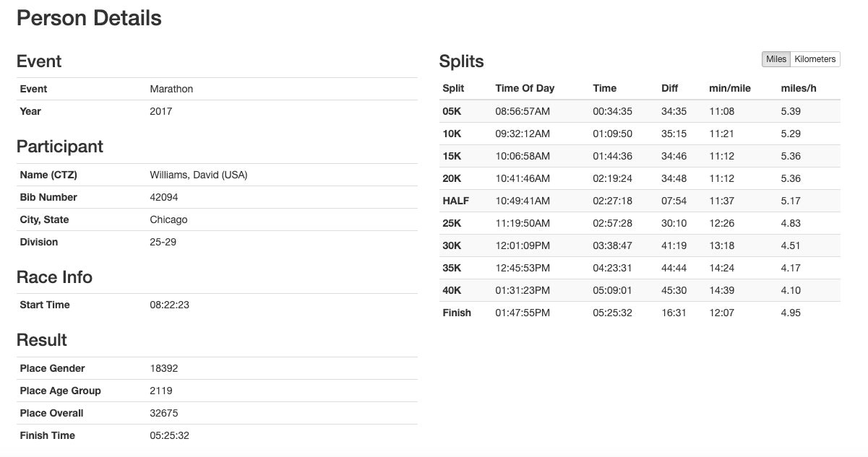This screenshot has width=868, height=457.
Task: Click the Person Details page heading
Action: [x=89, y=18]
